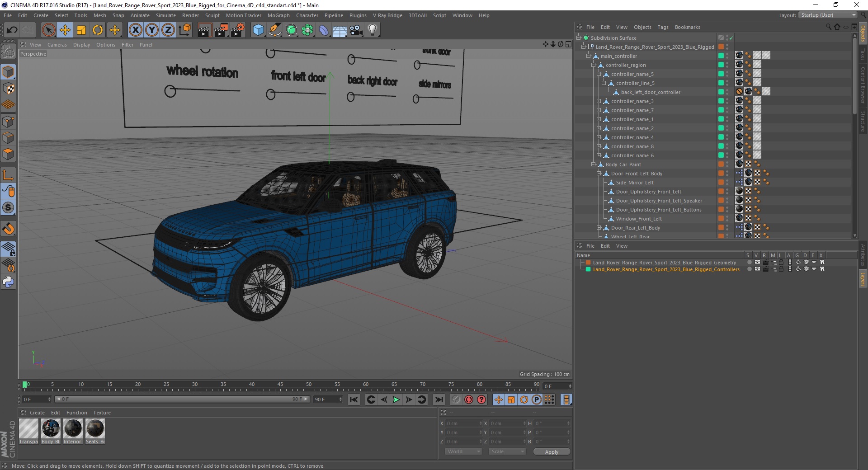
Task: Open the Mesh menu
Action: (99, 15)
